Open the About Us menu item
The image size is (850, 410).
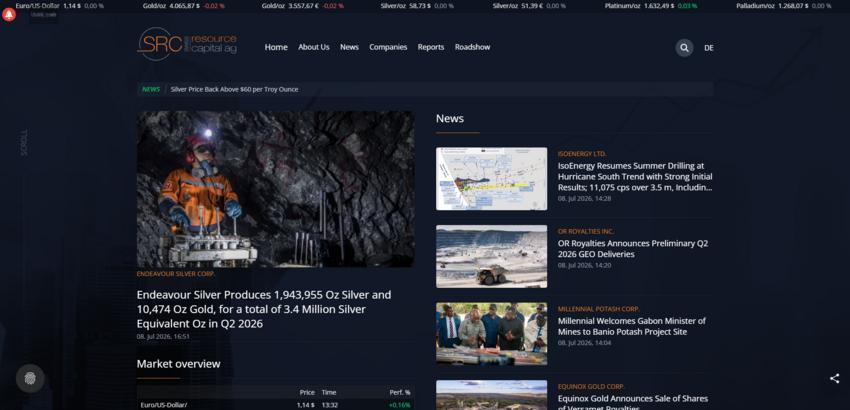tap(313, 47)
